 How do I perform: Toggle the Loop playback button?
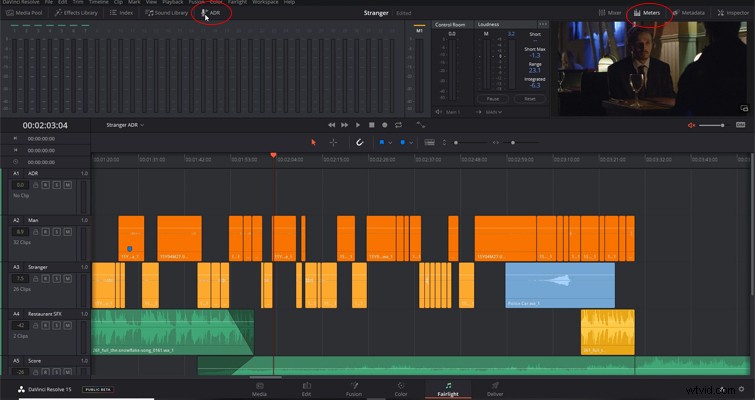point(398,125)
